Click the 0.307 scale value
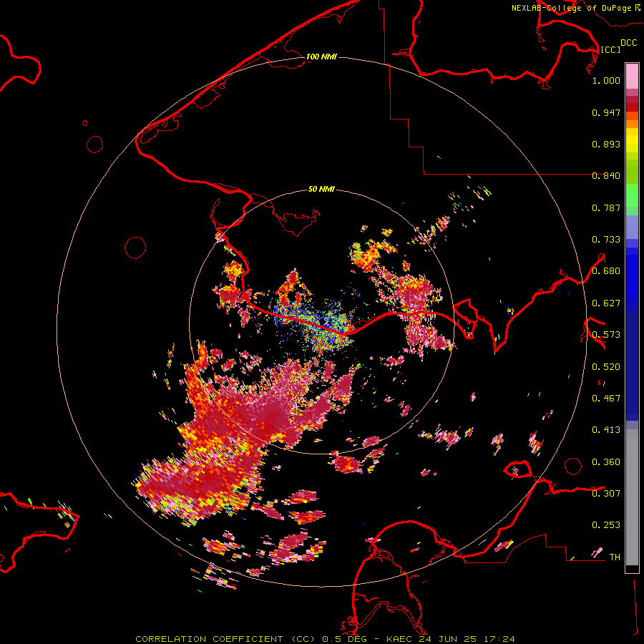The height and width of the screenshot is (644, 644). click(606, 494)
